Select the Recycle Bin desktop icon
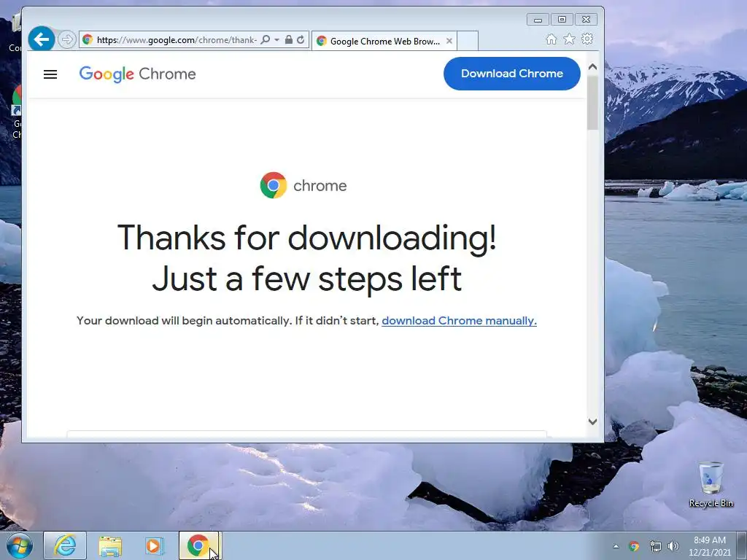Viewport: 747px width, 560px height. pos(711,484)
